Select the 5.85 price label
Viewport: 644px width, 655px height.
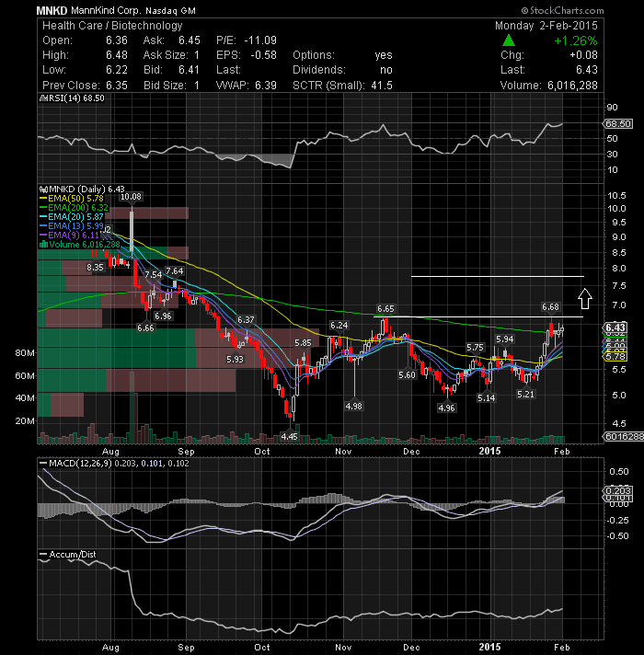click(x=303, y=343)
